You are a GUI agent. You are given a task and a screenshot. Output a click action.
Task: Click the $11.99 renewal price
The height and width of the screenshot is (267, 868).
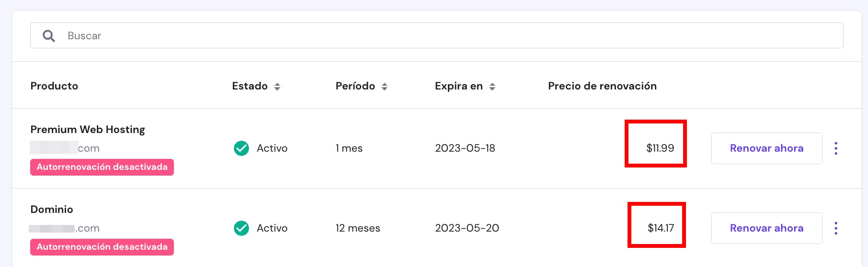(660, 148)
